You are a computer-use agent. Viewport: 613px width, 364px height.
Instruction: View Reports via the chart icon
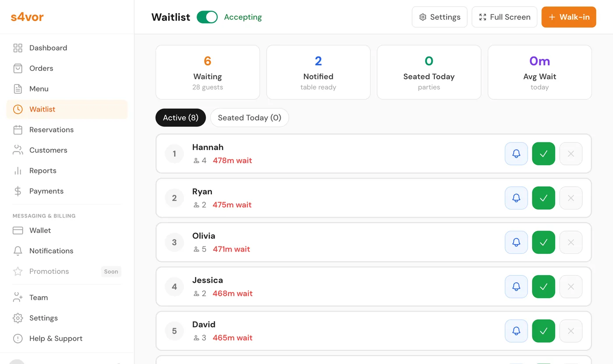point(18,171)
